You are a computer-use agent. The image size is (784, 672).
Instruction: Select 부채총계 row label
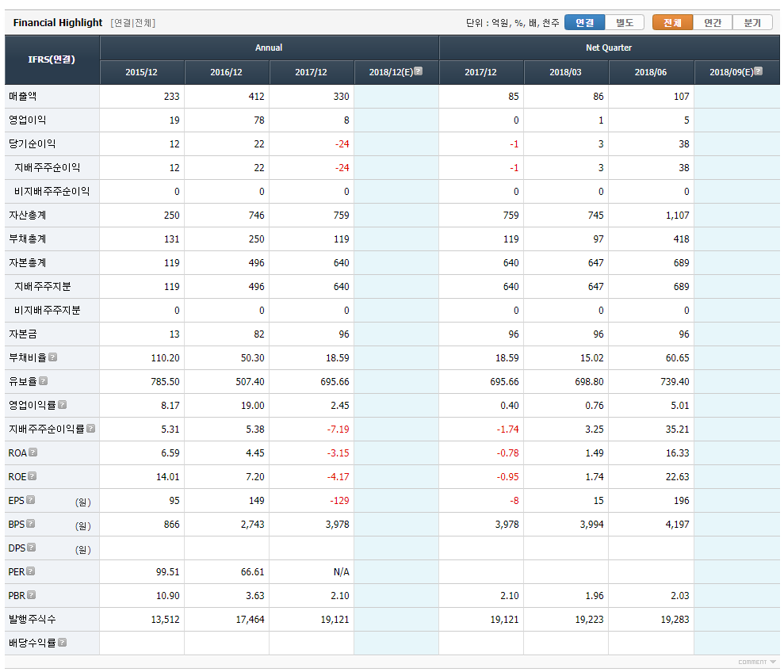28,239
